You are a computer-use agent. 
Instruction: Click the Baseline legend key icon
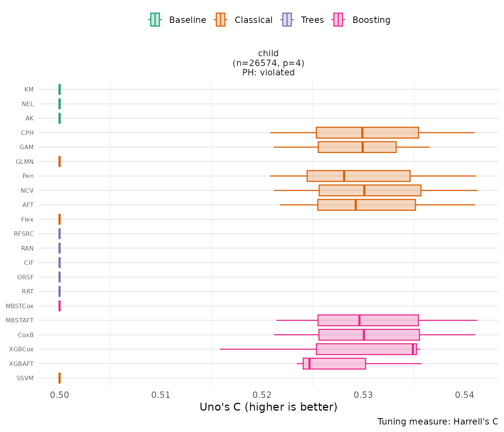click(155, 20)
